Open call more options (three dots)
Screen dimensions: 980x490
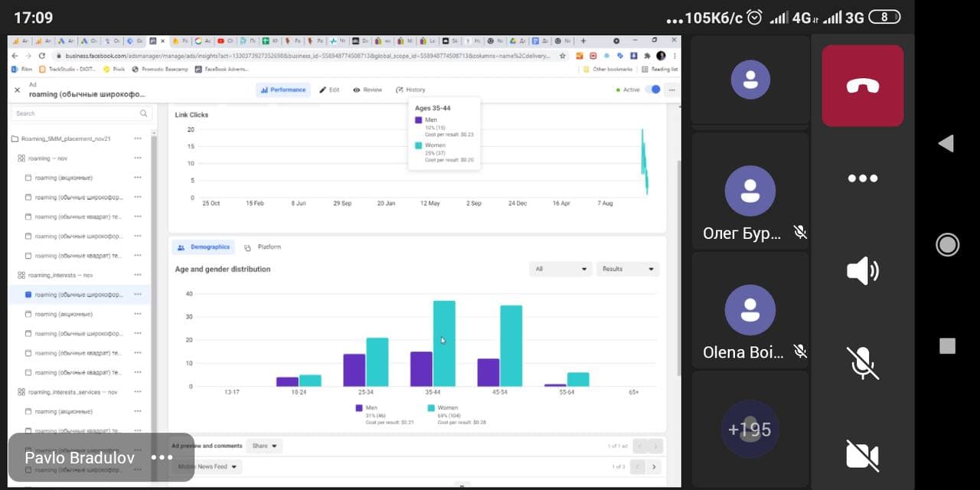coord(862,178)
